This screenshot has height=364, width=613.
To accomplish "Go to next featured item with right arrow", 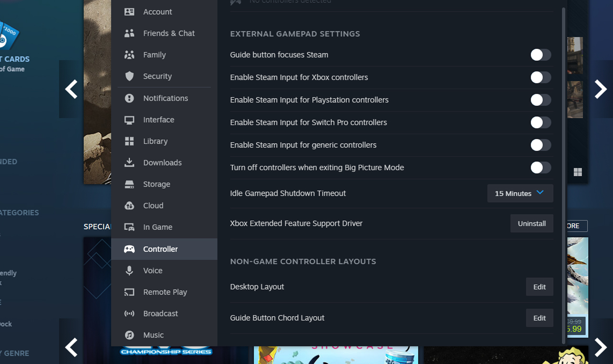I will point(601,89).
